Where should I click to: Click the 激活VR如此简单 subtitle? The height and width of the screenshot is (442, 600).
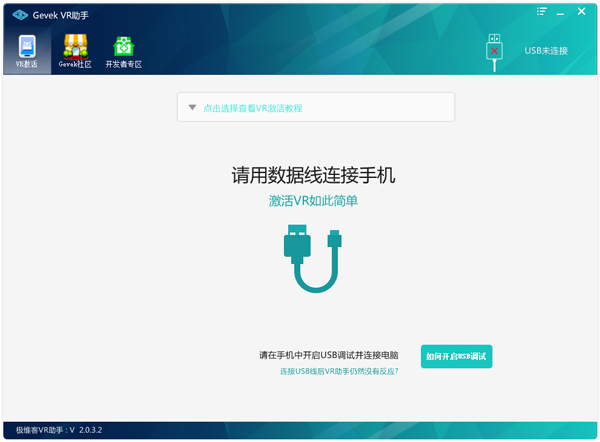(x=313, y=201)
